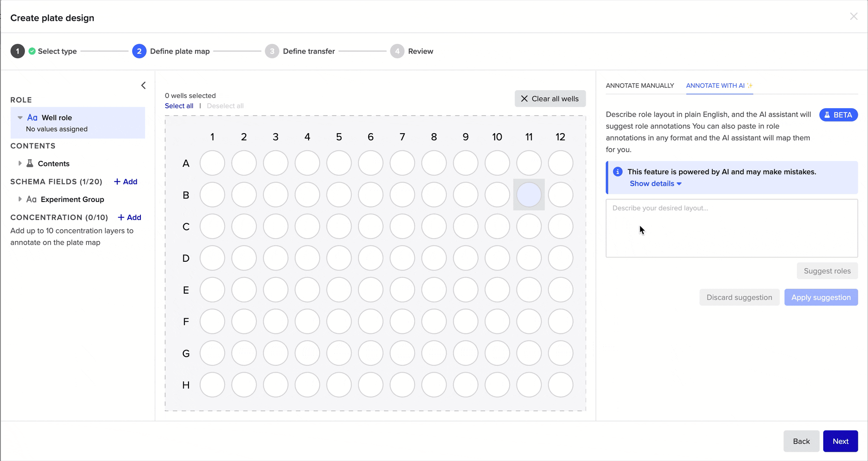
Task: Collapse the Well role row
Action: 20,117
